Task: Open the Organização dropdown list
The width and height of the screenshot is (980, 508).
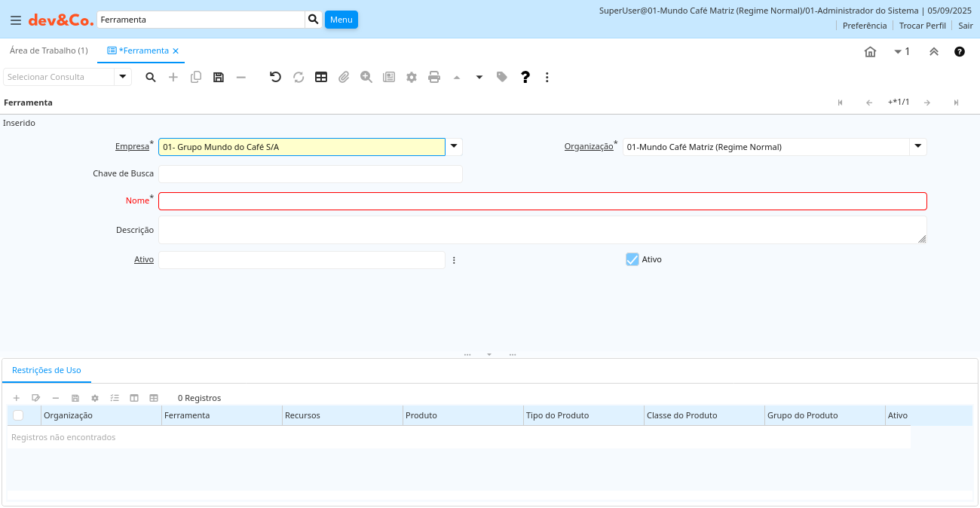Action: [x=917, y=146]
